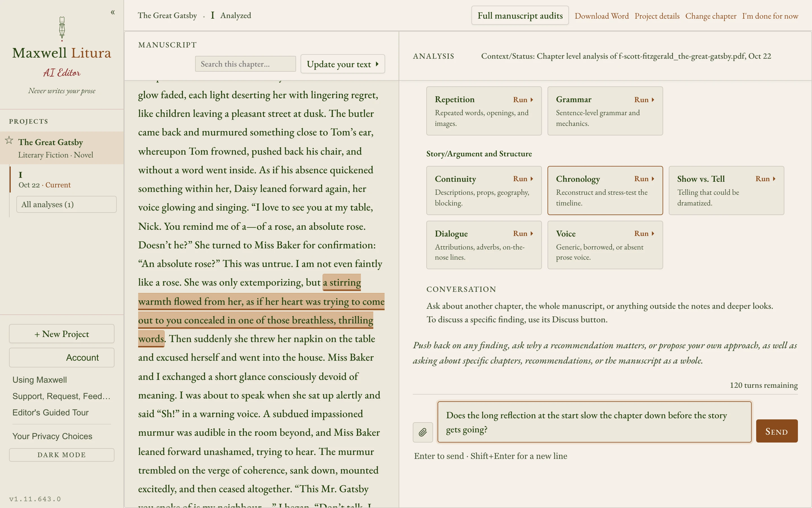Run the Dialogue analysis
The height and width of the screenshot is (508, 812).
point(523,233)
